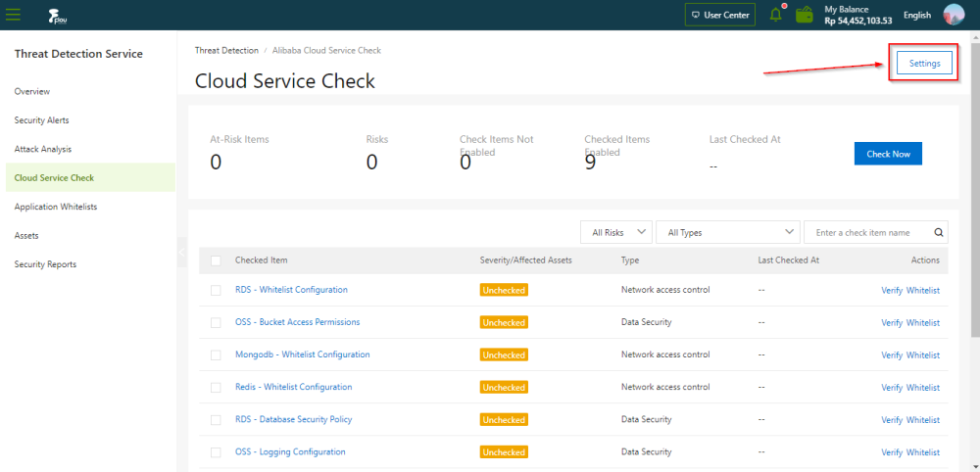
Task: Check the Mongodb - Whitelist Configuration row box
Action: pyautogui.click(x=216, y=355)
